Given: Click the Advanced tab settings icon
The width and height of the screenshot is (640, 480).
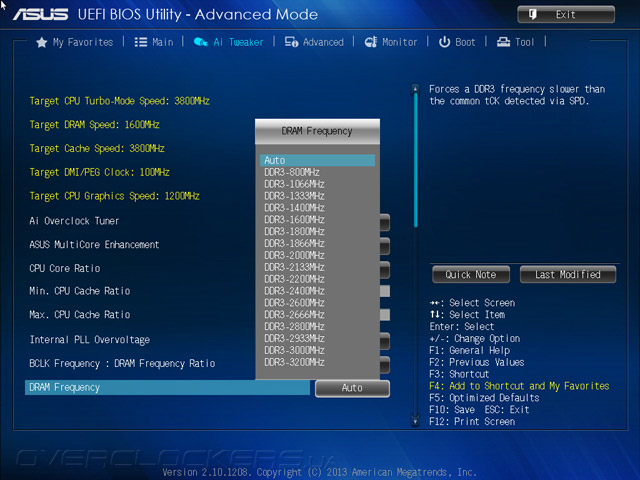Looking at the screenshot, I should pos(291,42).
